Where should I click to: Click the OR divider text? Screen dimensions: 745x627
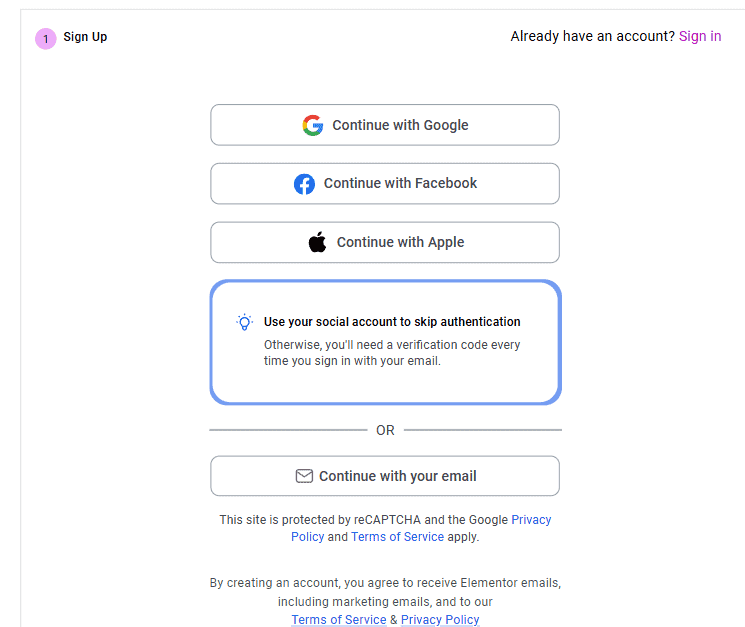(385, 430)
